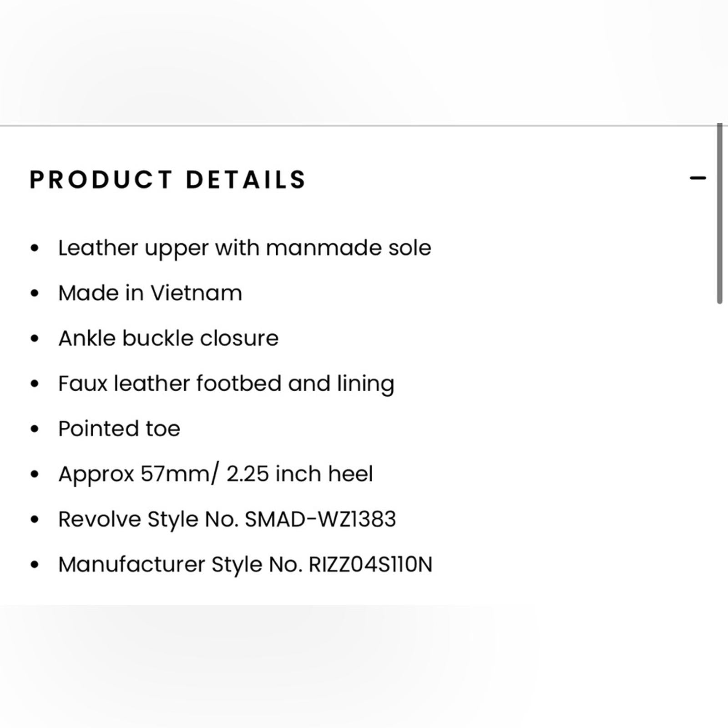Click the bullet before "Manufacturer Style No."
The image size is (728, 728).
coord(35,565)
